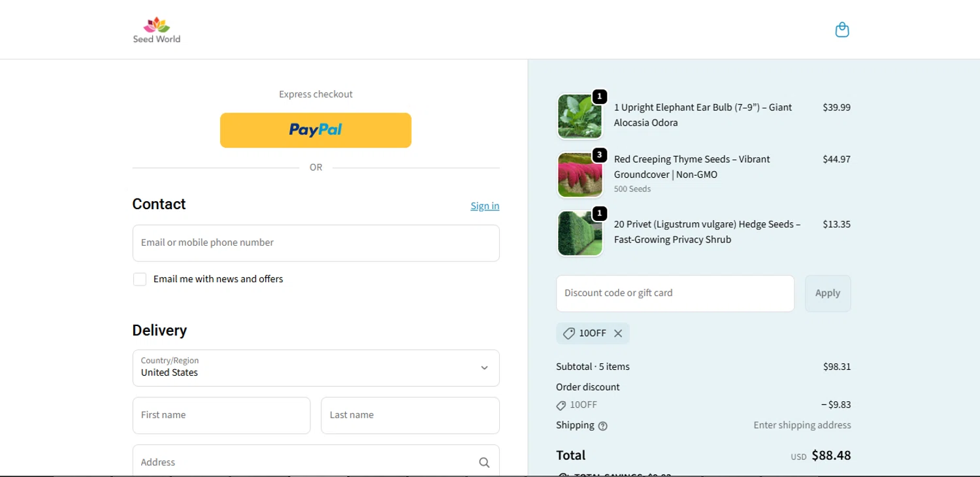Click the Upright Elephant Ear Bulb product title

coord(703,115)
